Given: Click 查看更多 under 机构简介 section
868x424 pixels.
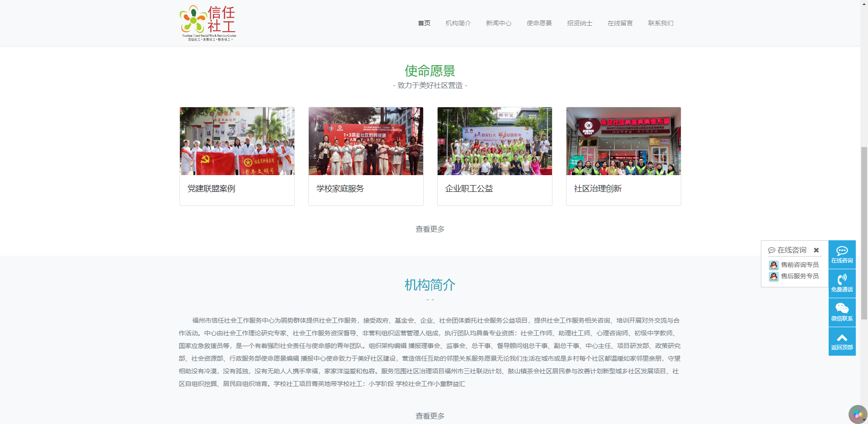Looking at the screenshot, I should coord(430,416).
